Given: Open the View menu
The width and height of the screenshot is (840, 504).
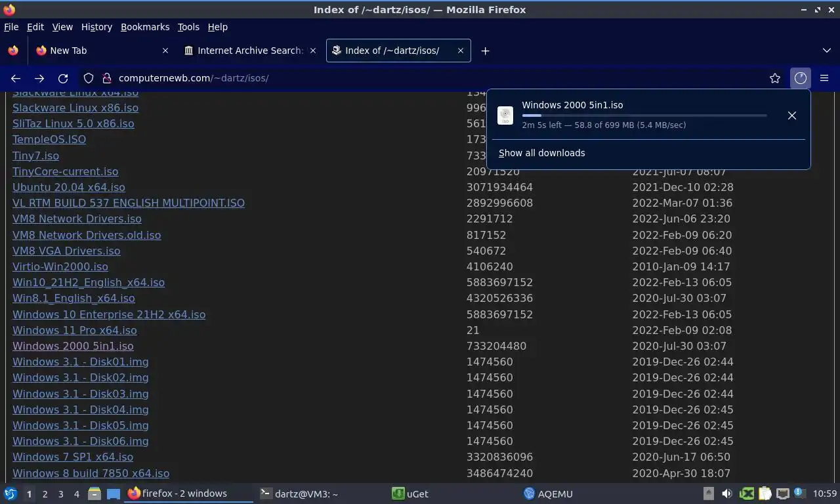Looking at the screenshot, I should tap(62, 27).
